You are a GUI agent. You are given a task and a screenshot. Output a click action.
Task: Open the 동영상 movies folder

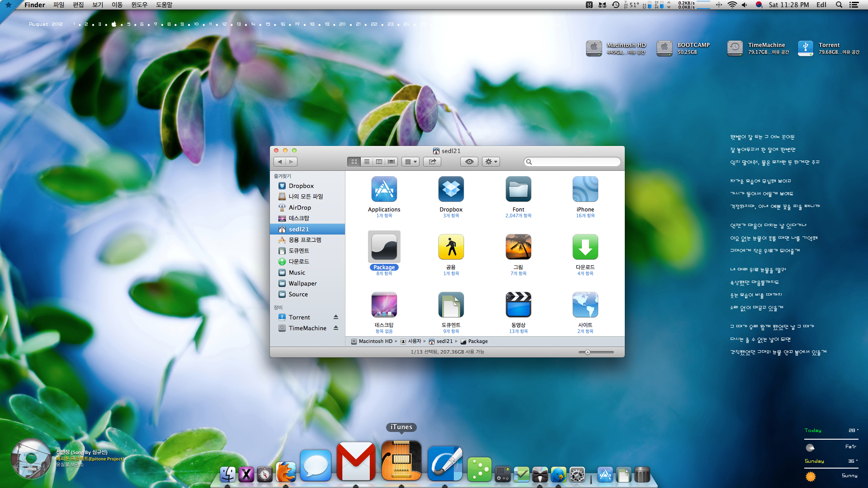pyautogui.click(x=518, y=305)
